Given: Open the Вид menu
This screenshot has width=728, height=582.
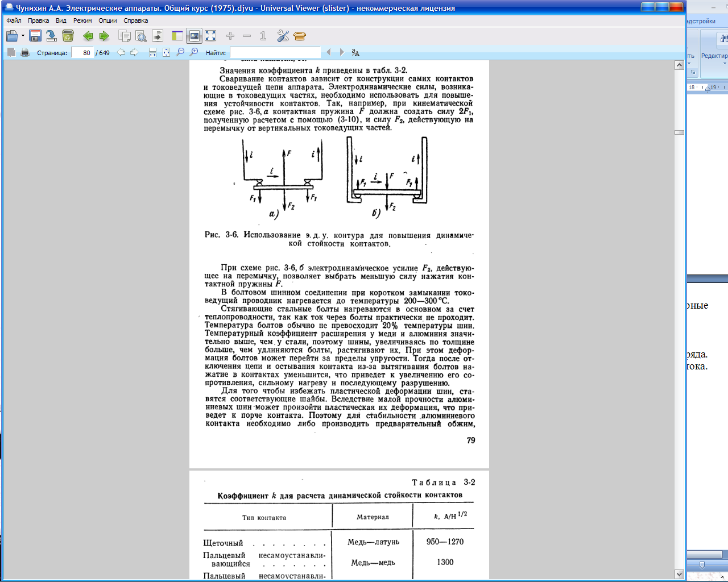Looking at the screenshot, I should click(61, 20).
